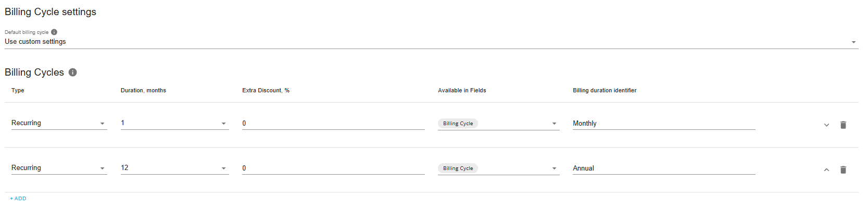Viewport: 868px width, 206px height.
Task: Open Duration dropdown showing 1 month
Action: (174, 123)
